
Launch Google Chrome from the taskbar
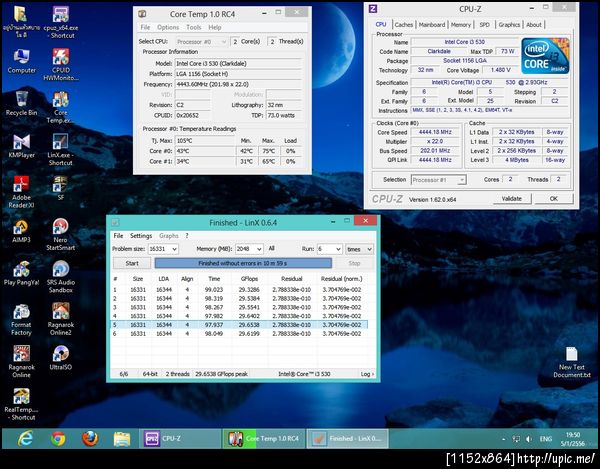[x=58, y=438]
